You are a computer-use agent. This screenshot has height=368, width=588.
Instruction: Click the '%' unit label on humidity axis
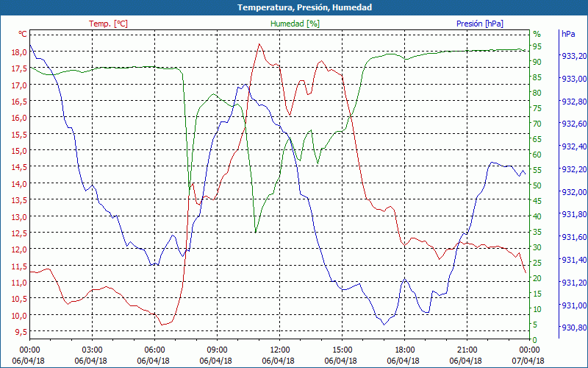537,34
